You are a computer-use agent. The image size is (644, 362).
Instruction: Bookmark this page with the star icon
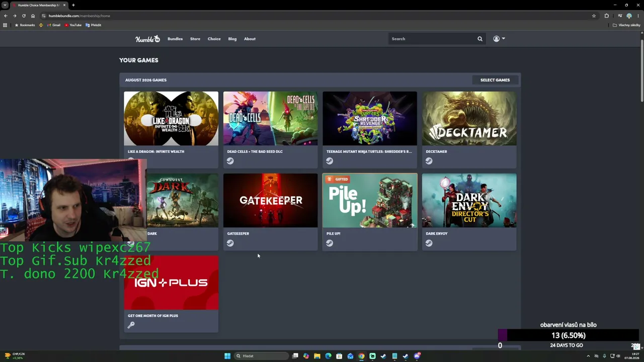(594, 16)
